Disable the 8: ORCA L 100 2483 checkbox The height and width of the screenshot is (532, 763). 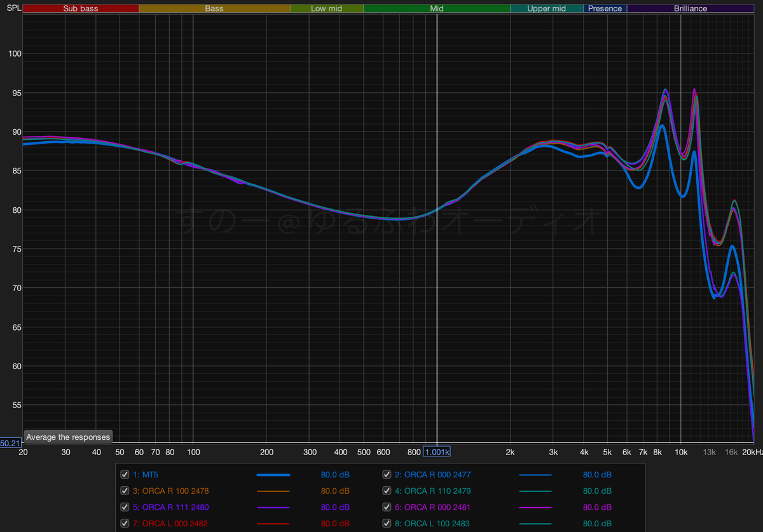pyautogui.click(x=387, y=524)
